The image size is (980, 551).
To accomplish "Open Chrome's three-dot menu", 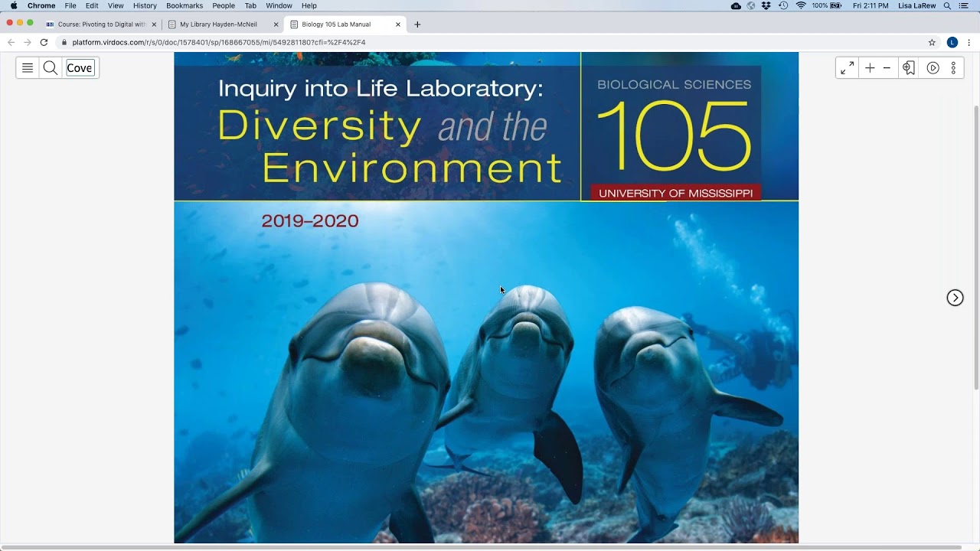I will point(969,42).
